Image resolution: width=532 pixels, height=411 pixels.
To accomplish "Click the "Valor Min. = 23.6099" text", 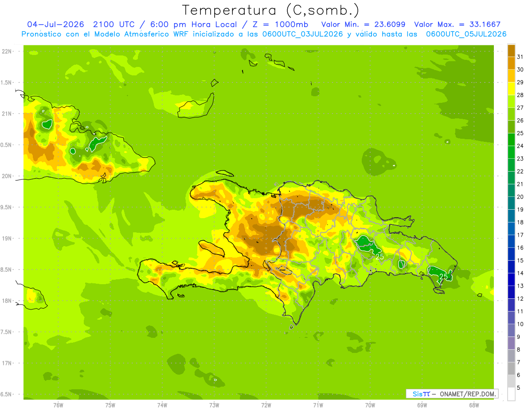I will 363,25.
